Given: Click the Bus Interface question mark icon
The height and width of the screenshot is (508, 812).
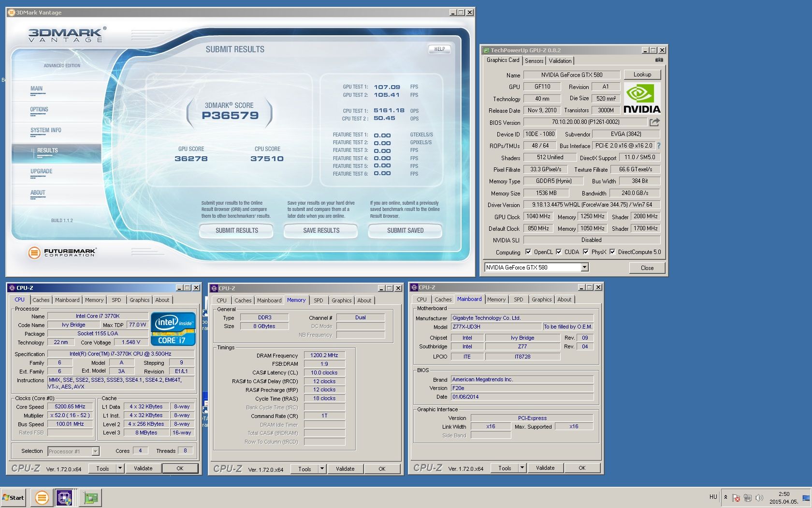Looking at the screenshot, I should 658,146.
